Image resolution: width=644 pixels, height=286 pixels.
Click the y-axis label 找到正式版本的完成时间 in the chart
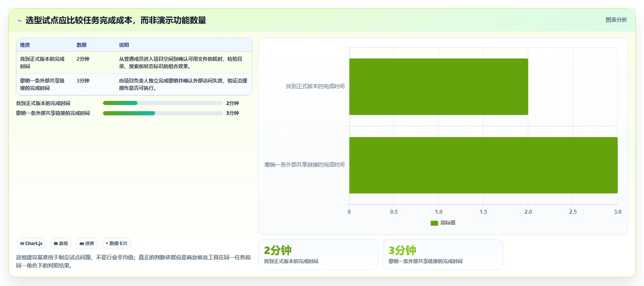315,86
